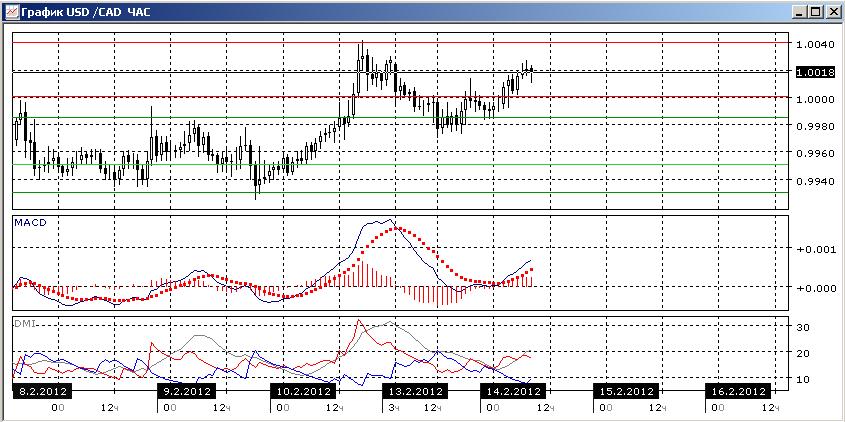This screenshot has height=422, width=845.
Task: Maximize the USD/CAD chart window
Action: (x=817, y=11)
